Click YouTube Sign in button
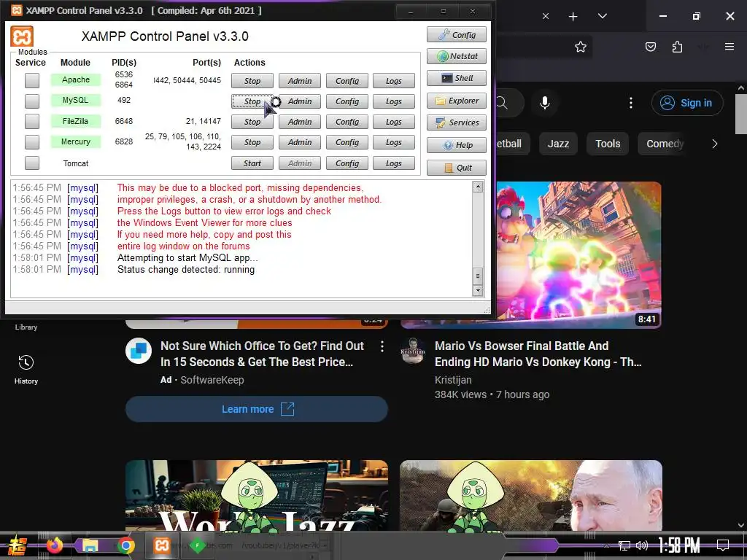747x560 pixels. (x=687, y=103)
